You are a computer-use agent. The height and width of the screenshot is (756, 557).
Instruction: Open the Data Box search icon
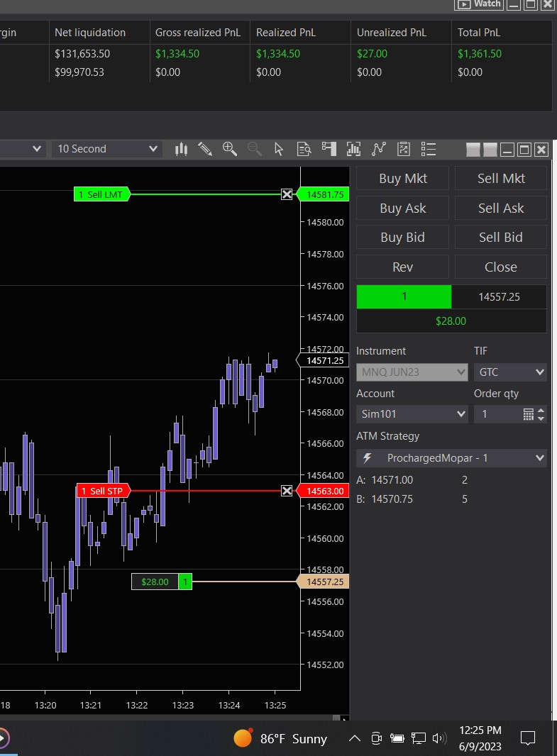click(304, 149)
